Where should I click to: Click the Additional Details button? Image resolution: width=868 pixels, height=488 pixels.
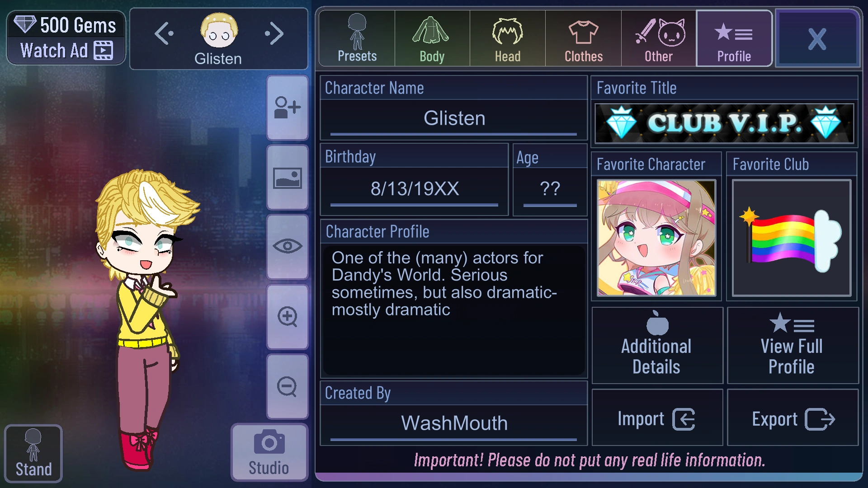tap(657, 346)
